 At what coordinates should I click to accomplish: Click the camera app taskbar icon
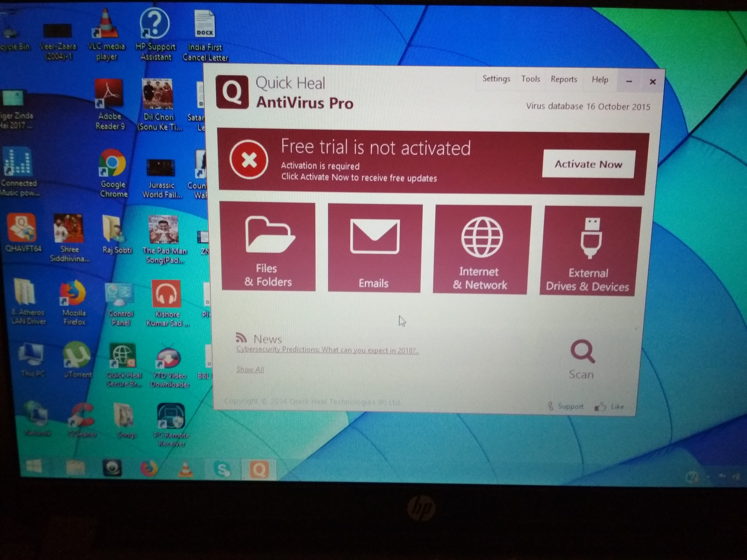click(x=112, y=468)
